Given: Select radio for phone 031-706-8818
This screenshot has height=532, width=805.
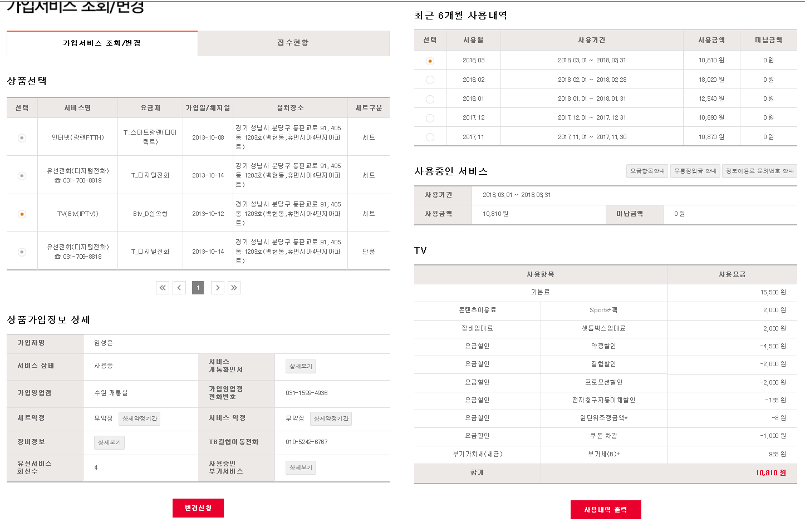Looking at the screenshot, I should pyautogui.click(x=22, y=252).
